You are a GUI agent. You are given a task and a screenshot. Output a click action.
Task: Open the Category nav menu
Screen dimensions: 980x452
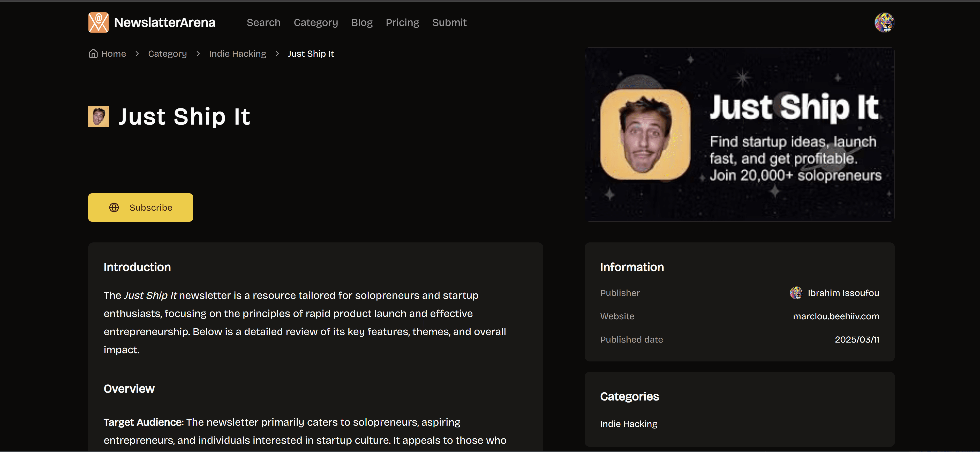point(315,23)
